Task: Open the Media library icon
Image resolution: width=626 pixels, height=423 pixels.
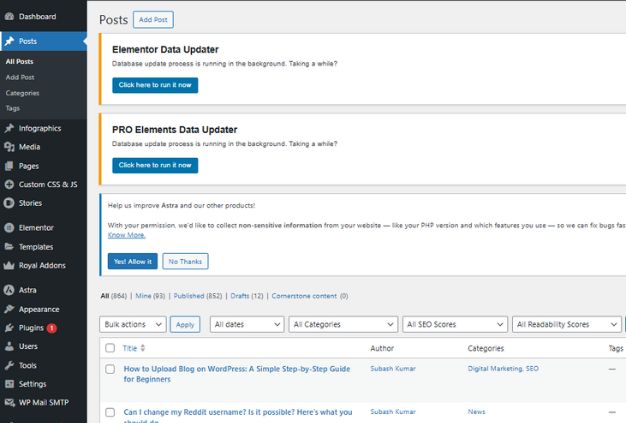Action: pyautogui.click(x=9, y=147)
